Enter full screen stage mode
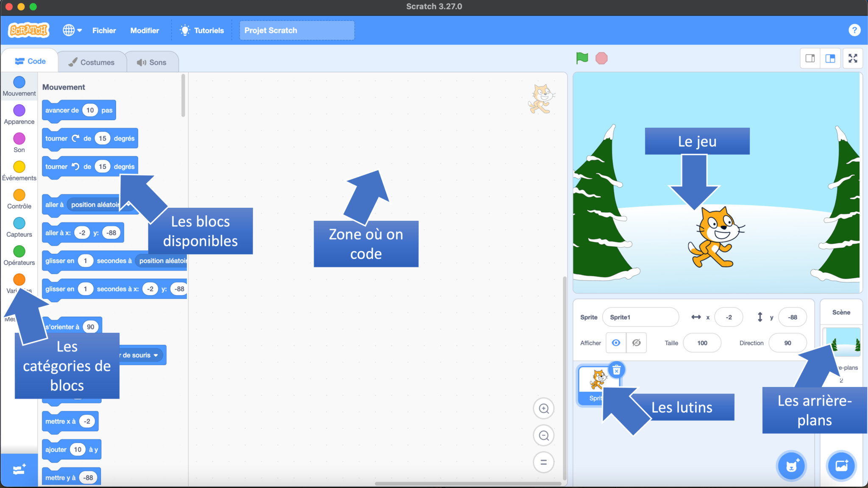This screenshot has height=488, width=868. pyautogui.click(x=853, y=58)
